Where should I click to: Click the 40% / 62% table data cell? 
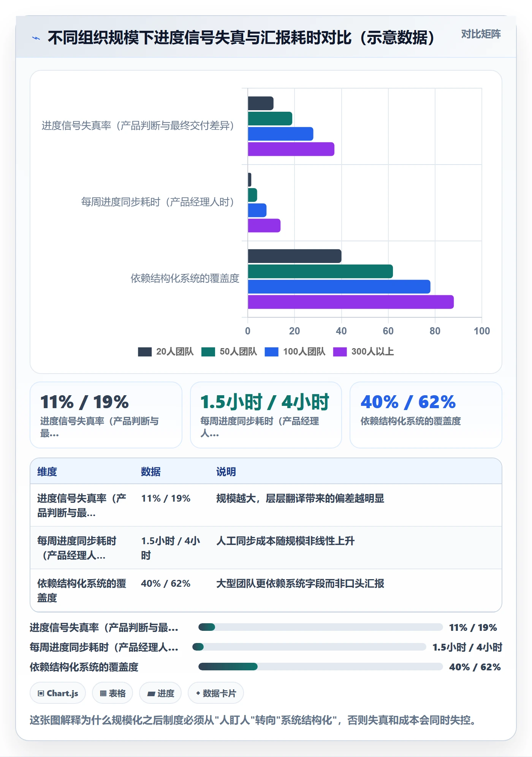(166, 583)
